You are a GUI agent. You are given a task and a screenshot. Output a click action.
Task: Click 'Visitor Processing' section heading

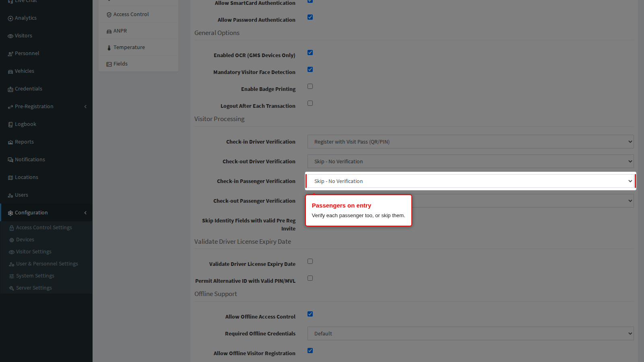pos(219,119)
